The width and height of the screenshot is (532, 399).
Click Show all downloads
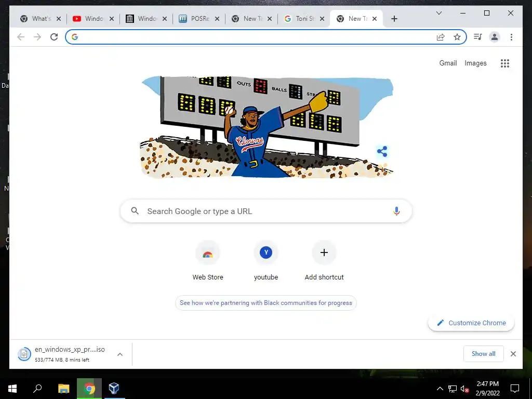click(484, 354)
